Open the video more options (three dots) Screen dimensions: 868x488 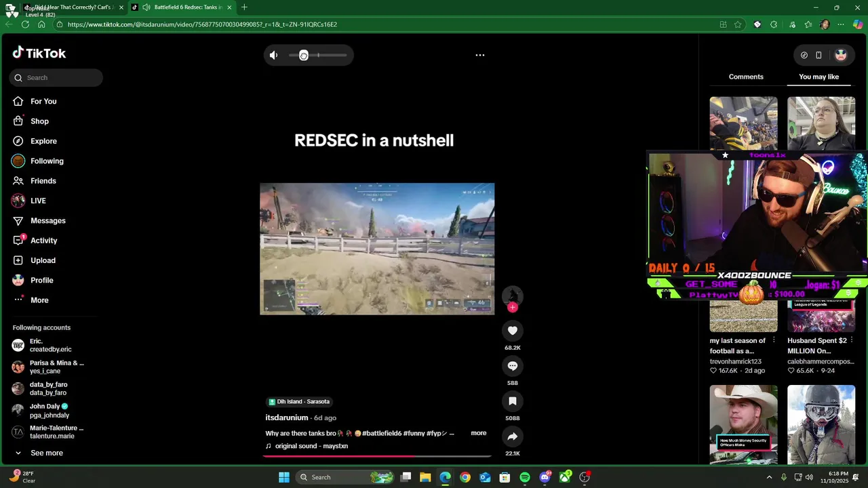[x=480, y=55]
